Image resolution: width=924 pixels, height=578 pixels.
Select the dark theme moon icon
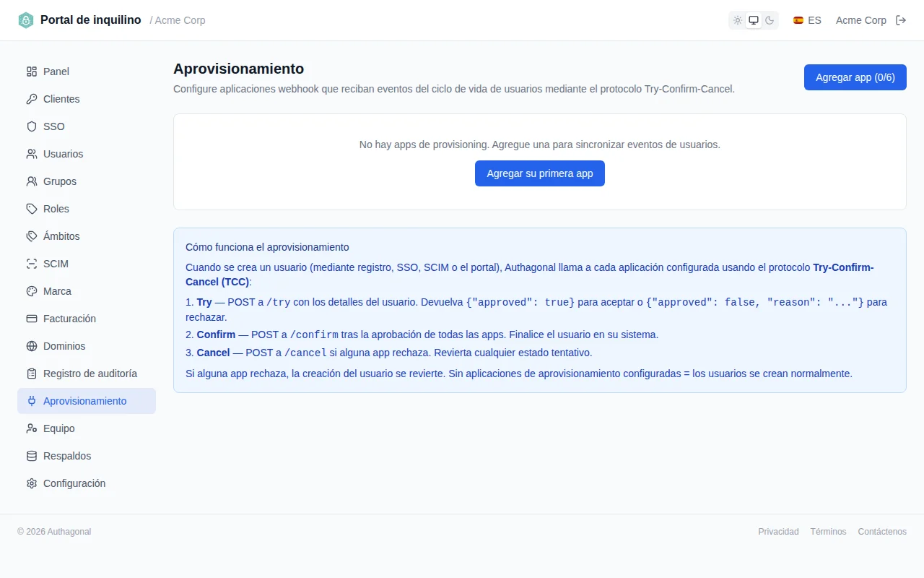coord(770,20)
